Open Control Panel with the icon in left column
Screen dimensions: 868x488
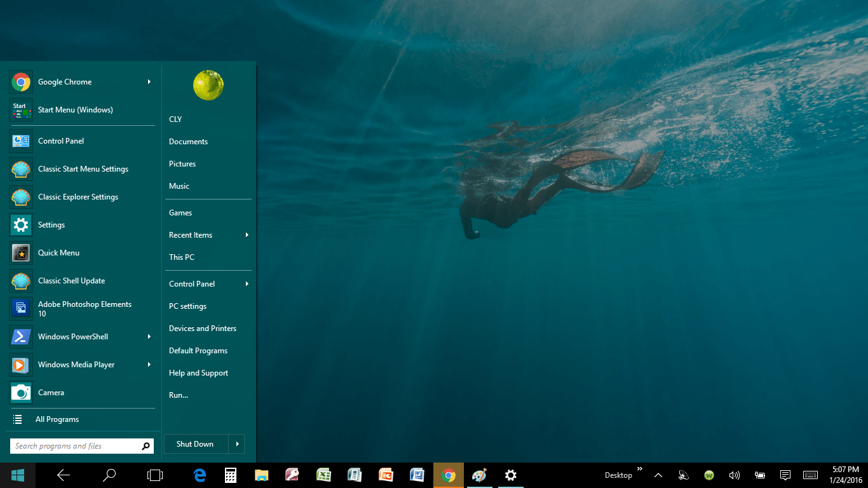pyautogui.click(x=82, y=141)
